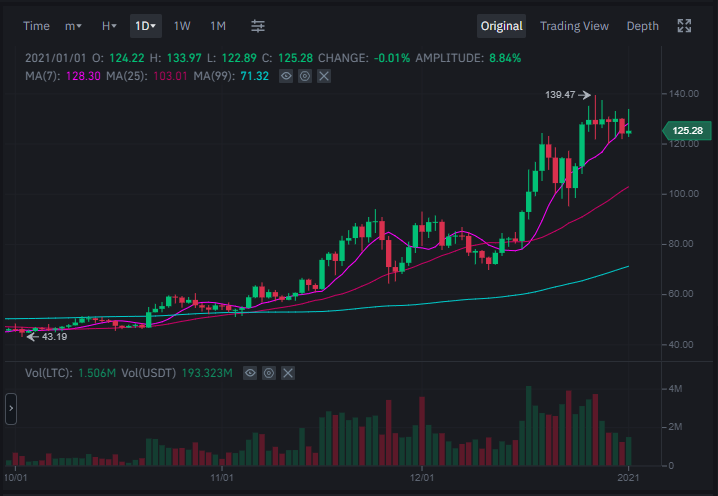Select the 1W interval

(182, 26)
